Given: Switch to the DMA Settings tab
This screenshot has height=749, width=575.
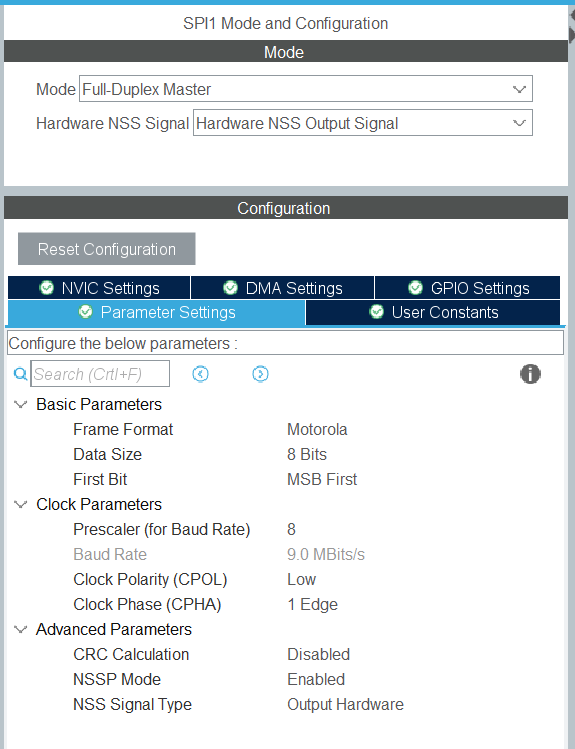Looking at the screenshot, I should 282,288.
